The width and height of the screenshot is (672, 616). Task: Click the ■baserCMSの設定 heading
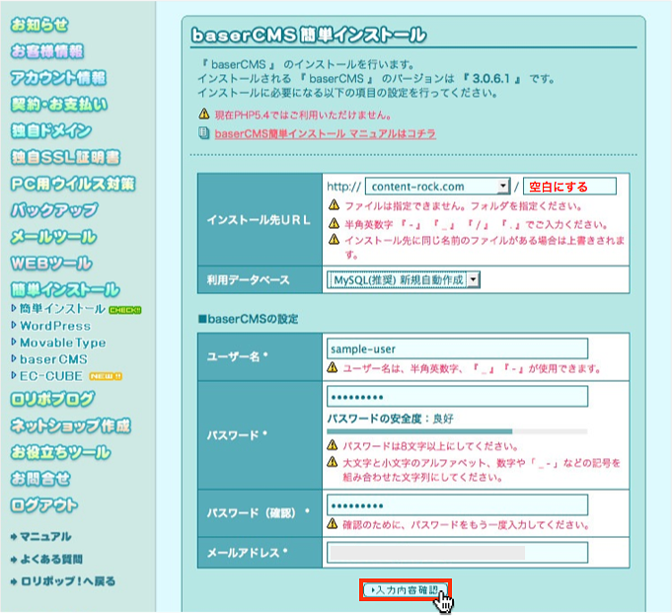248,319
